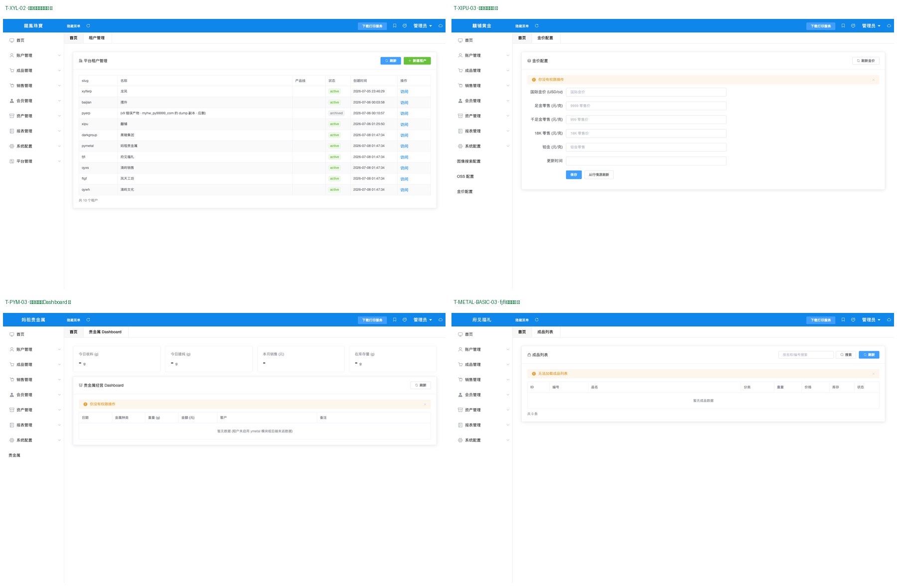The width and height of the screenshot is (897, 588).
Task: Click 国际金价 (USD/oz) input field
Action: pos(646,92)
